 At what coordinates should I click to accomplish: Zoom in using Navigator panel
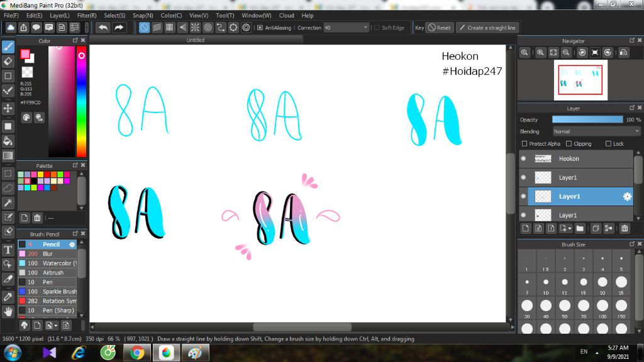pyautogui.click(x=540, y=53)
